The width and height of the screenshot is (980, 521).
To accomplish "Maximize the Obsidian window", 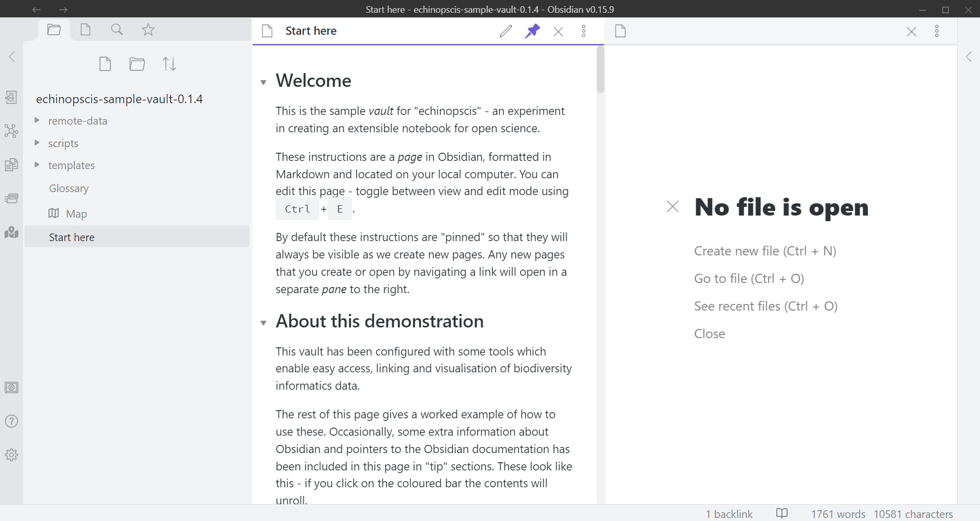I will (945, 10).
